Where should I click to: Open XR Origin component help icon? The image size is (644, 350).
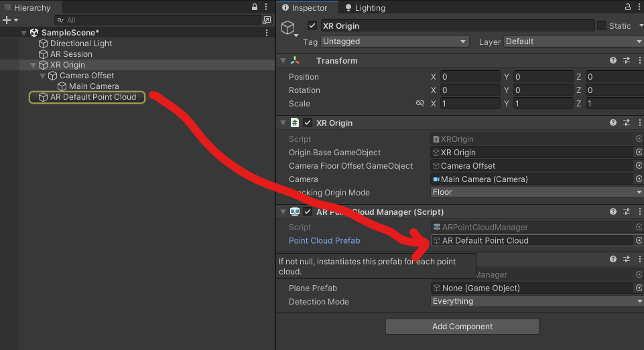point(613,122)
